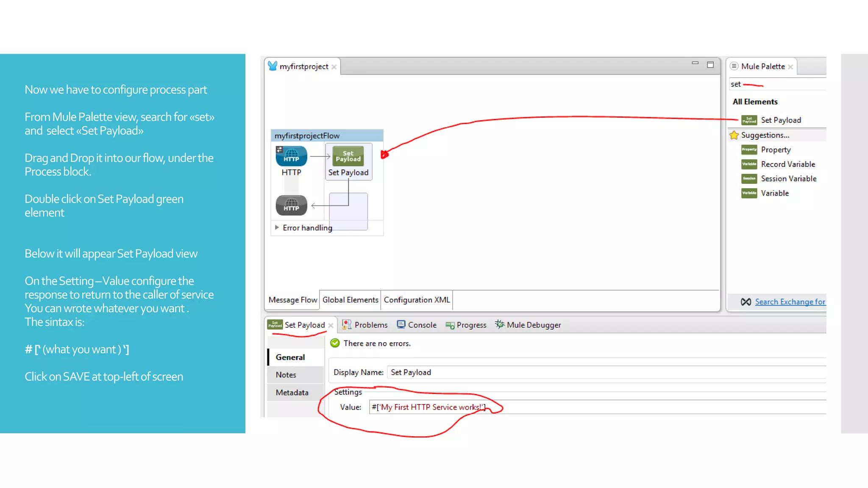The image size is (868, 488).
Task: Click the Mule Palette search field
Action: click(778, 84)
